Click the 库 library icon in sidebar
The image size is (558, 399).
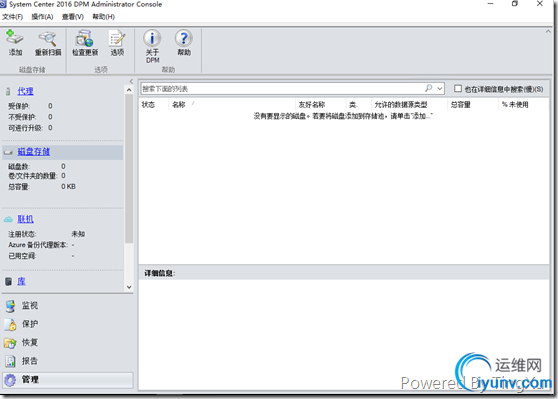pyautogui.click(x=9, y=282)
